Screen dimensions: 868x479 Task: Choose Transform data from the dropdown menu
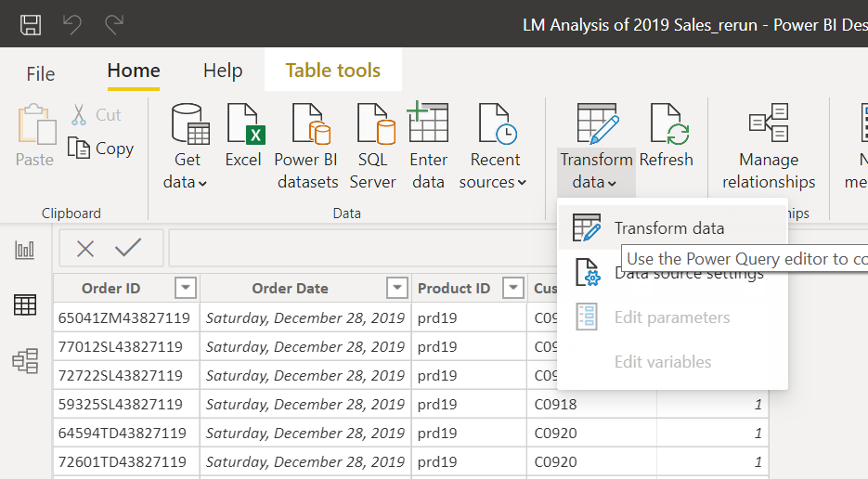coord(668,228)
